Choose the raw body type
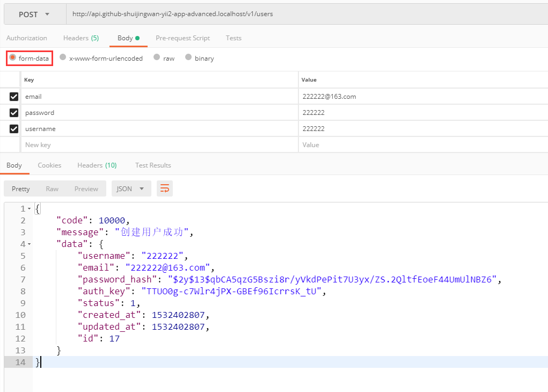The image size is (548, 392). (x=157, y=57)
